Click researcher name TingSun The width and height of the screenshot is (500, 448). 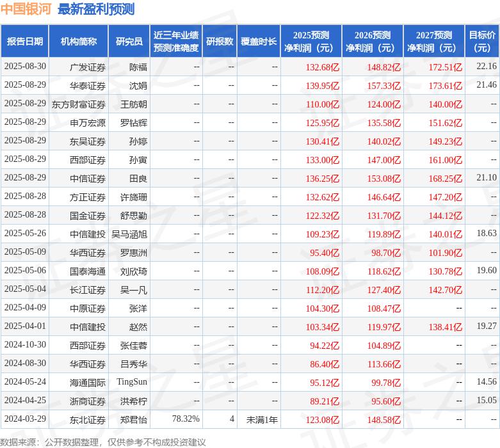tap(132, 381)
